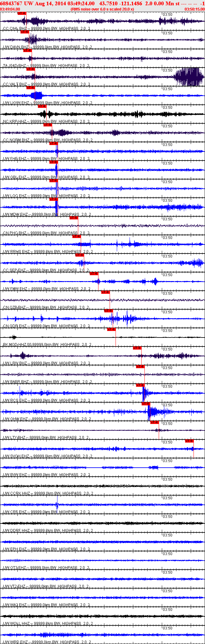This screenshot has height=644, width=205.
Task: Click the red pick marker on CC.CIHL trace
Action: click(x=22, y=13)
